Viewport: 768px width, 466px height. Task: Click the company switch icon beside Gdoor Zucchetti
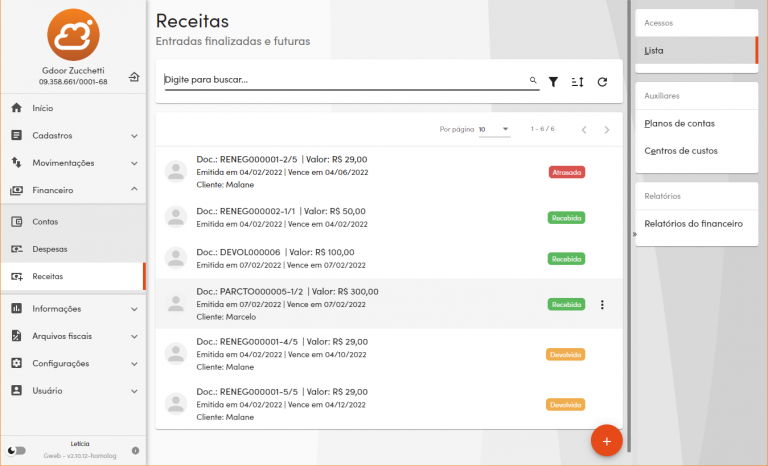coord(134,77)
